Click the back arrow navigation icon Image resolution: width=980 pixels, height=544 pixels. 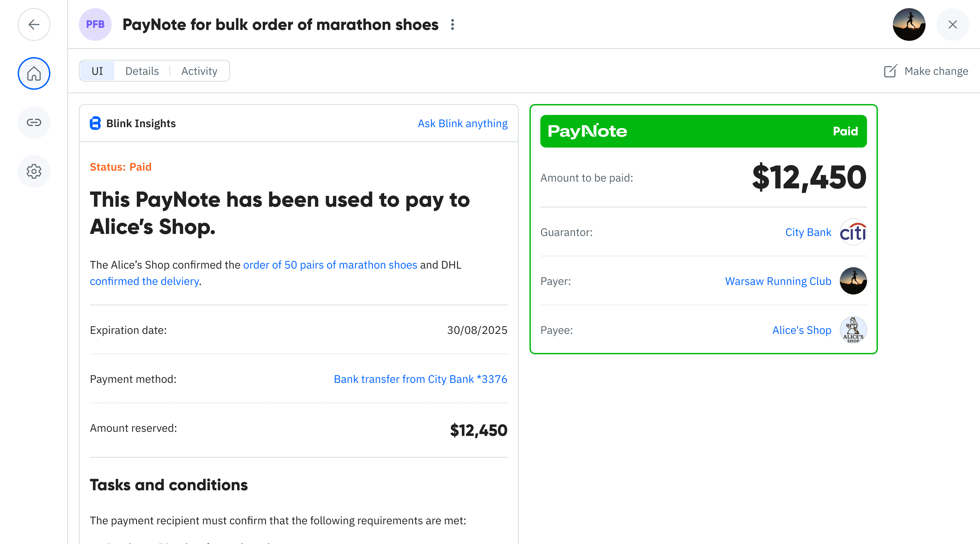pos(34,24)
